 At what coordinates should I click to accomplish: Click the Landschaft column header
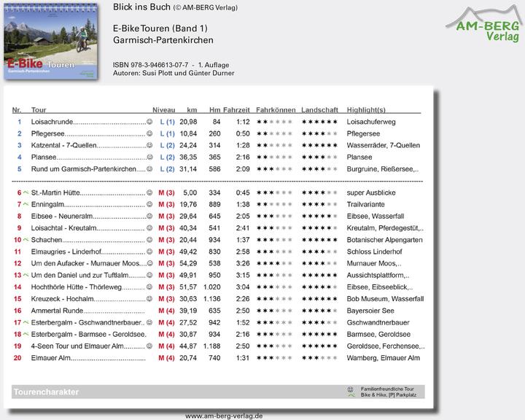(319, 110)
